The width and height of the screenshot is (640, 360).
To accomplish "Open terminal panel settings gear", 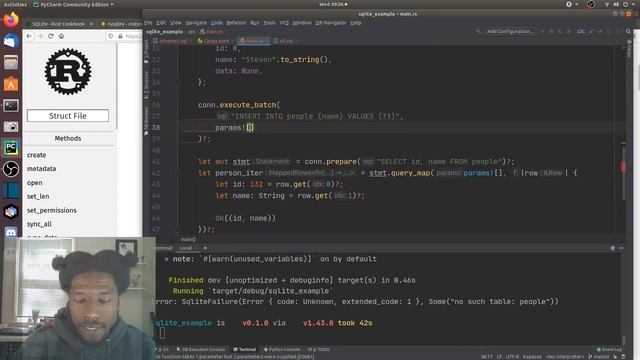I will [x=613, y=248].
